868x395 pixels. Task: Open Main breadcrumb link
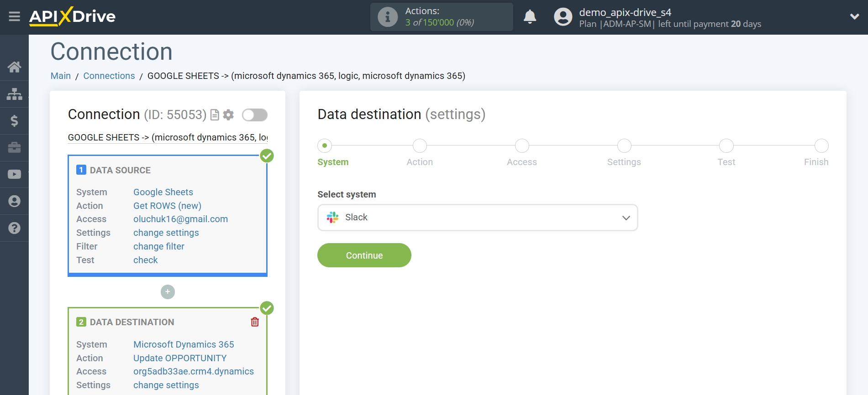[61, 76]
